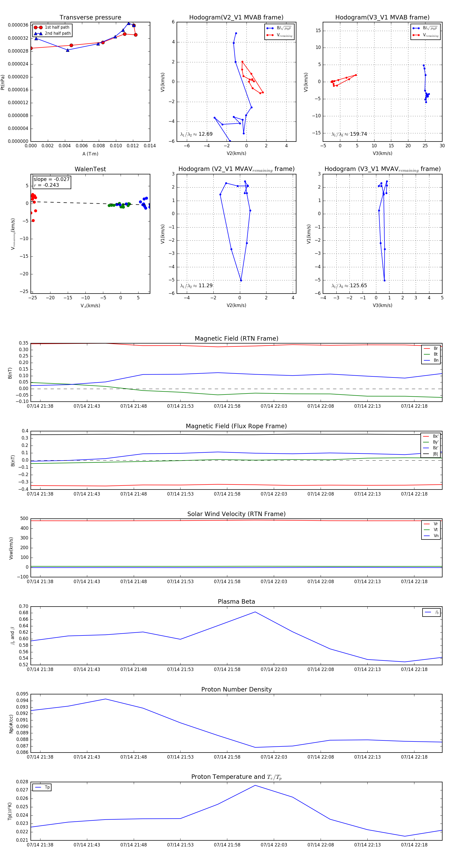
Task: Click 'Magnetic Field (Flux Rope Frame)' title
Action: [236, 426]
